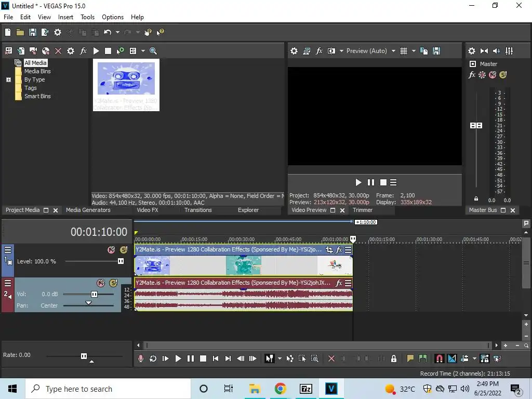Expand the By Type tree node
Image resolution: width=532 pixels, height=399 pixels.
coord(9,79)
